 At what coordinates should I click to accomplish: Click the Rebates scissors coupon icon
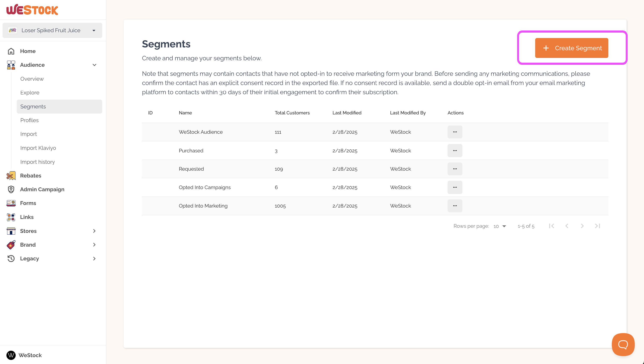point(11,176)
